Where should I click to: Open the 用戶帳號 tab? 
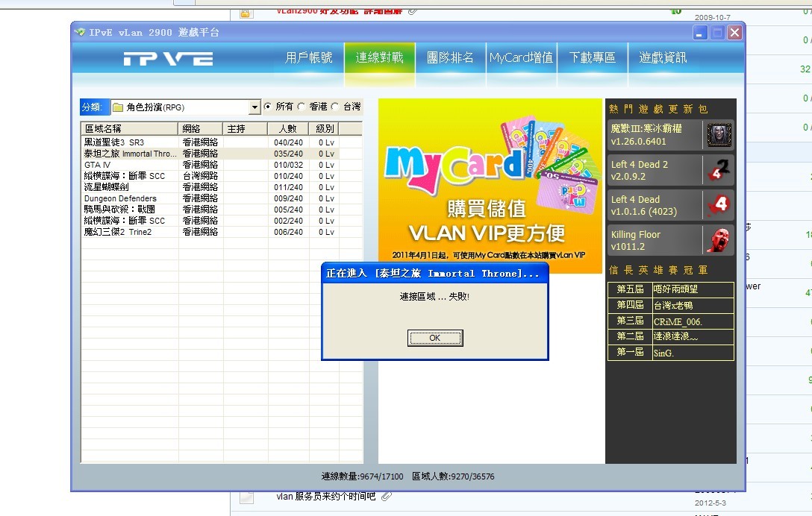point(308,58)
